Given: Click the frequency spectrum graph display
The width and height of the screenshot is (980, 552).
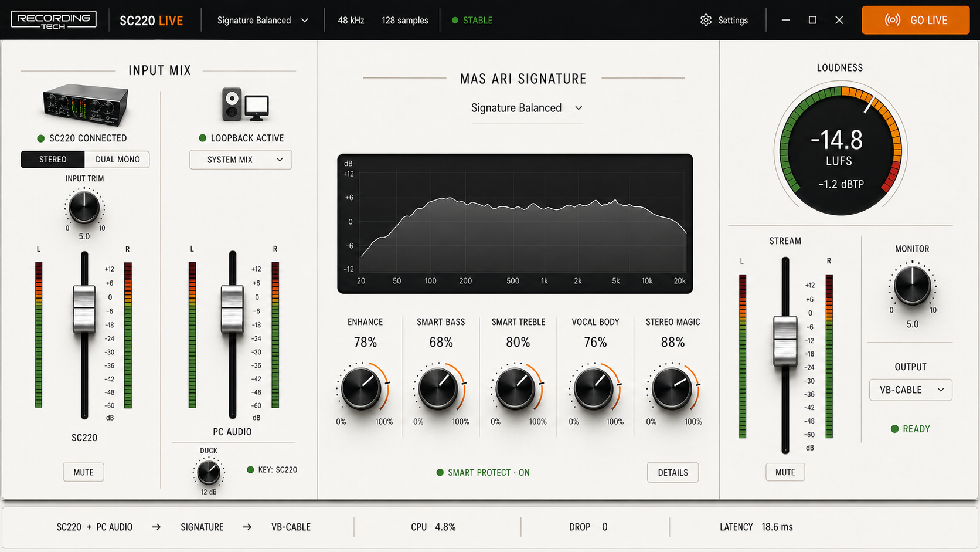Looking at the screenshot, I should coord(515,223).
